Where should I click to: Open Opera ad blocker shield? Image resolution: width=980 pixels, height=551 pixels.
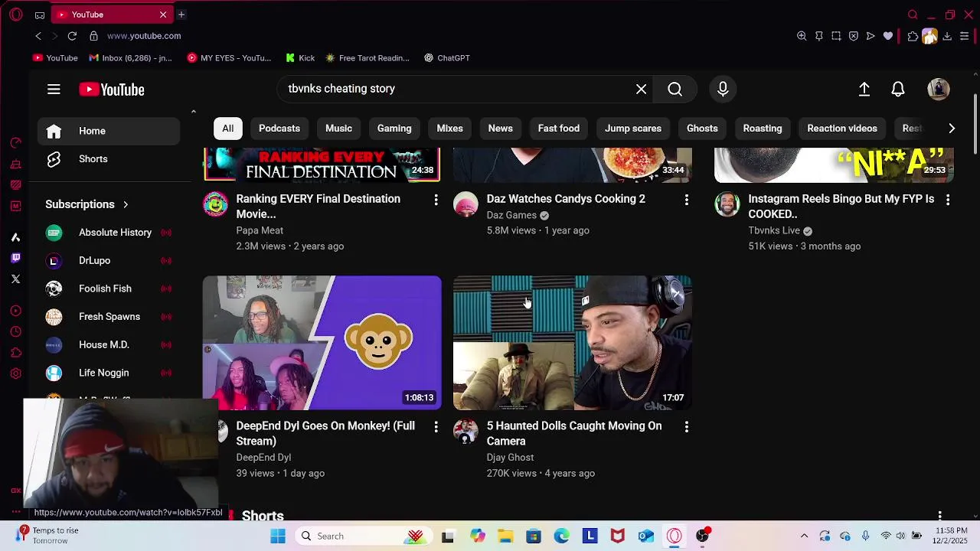(x=854, y=36)
